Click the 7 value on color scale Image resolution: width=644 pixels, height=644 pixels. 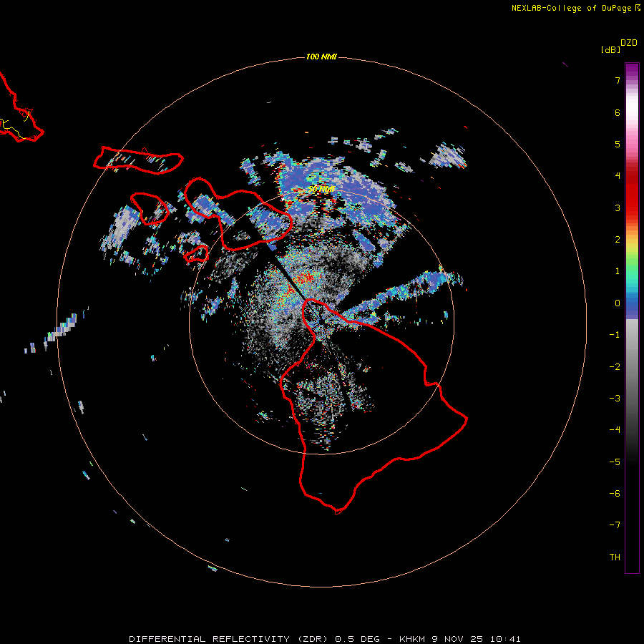pos(618,81)
